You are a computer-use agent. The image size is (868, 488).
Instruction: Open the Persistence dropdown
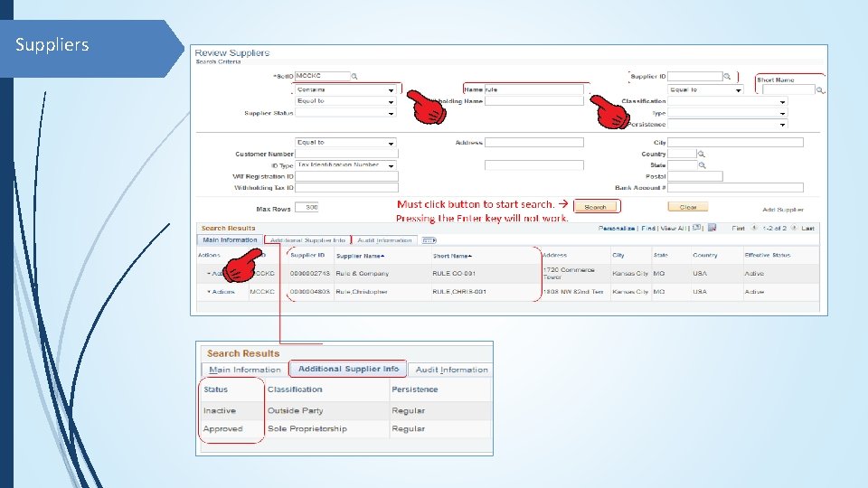(x=727, y=125)
